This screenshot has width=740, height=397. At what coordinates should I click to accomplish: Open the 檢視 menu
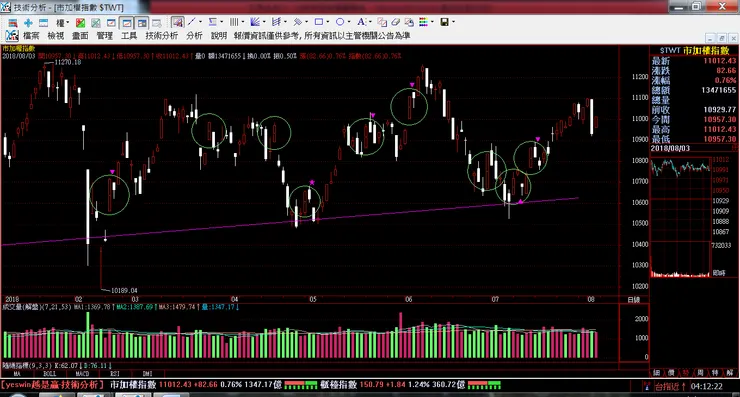(56, 36)
